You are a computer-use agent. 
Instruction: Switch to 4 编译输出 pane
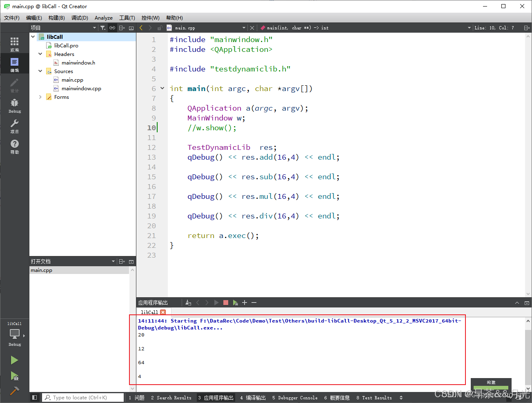pyautogui.click(x=253, y=397)
